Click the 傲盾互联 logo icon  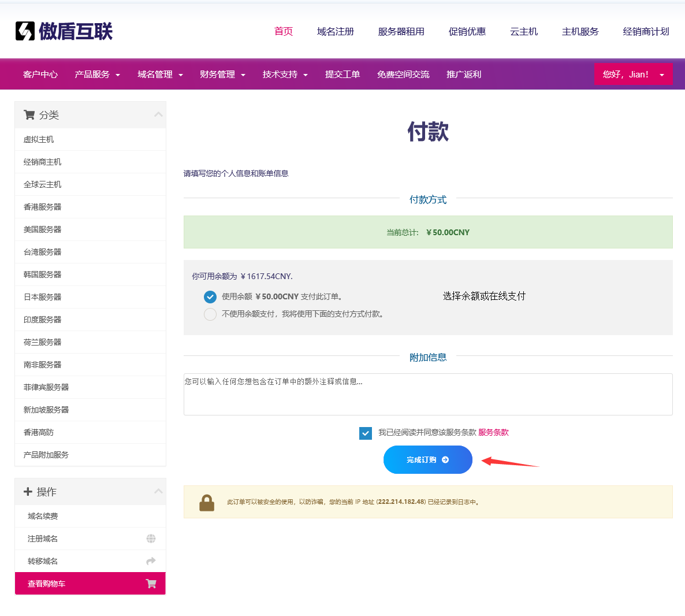click(25, 31)
